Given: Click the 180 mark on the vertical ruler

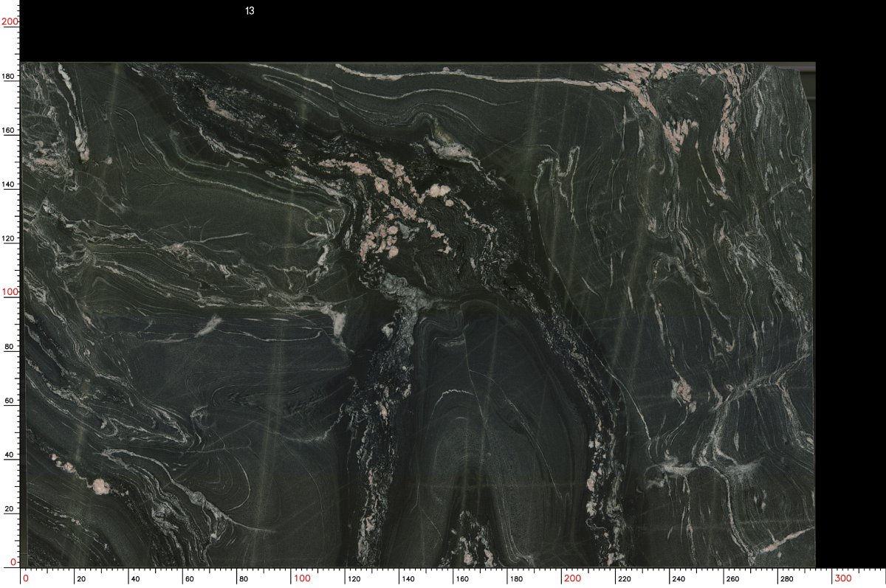Looking at the screenshot, I should 10,76.
